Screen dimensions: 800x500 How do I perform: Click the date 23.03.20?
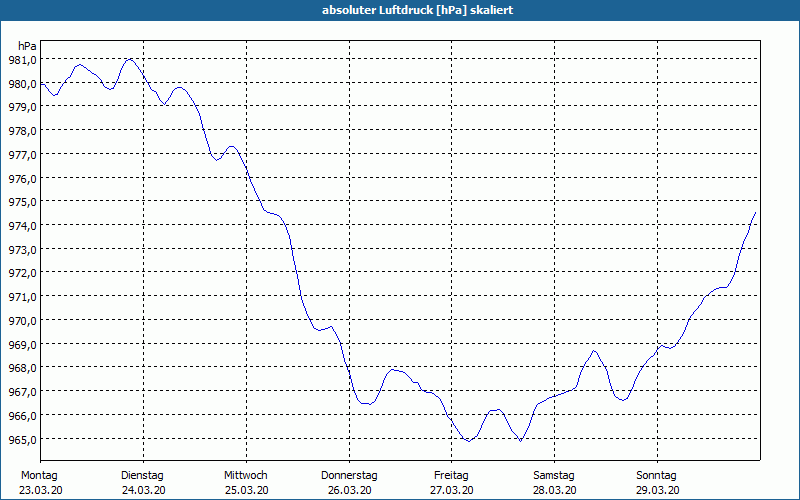(41, 490)
